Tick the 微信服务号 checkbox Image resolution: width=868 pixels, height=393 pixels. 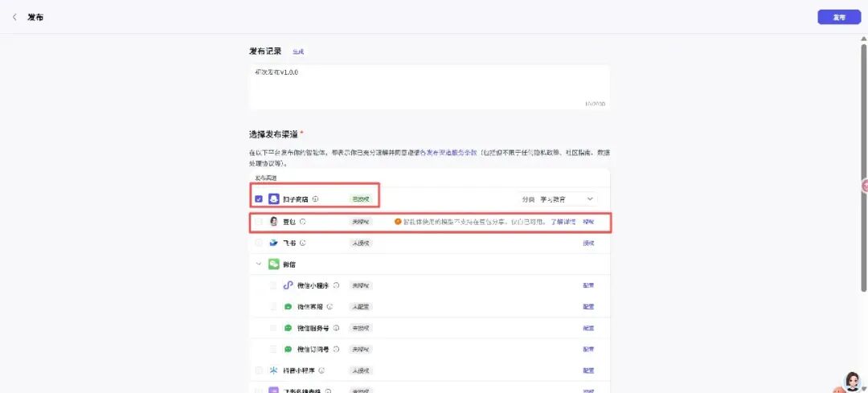[x=273, y=328]
